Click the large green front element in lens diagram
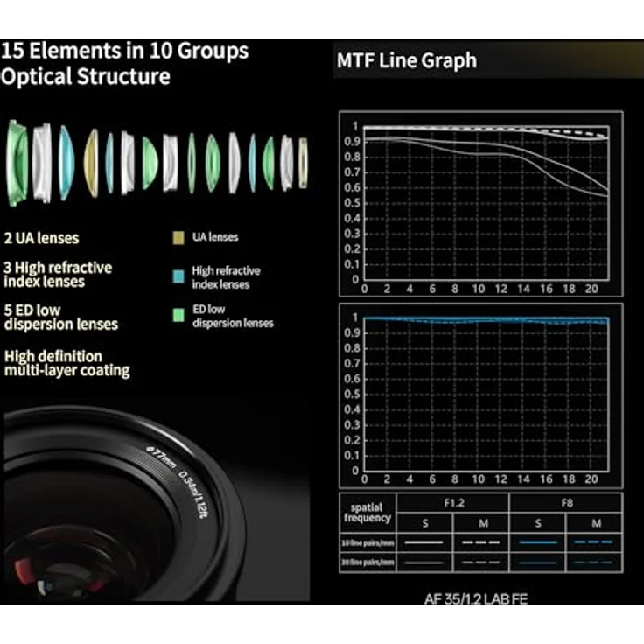 point(17,163)
